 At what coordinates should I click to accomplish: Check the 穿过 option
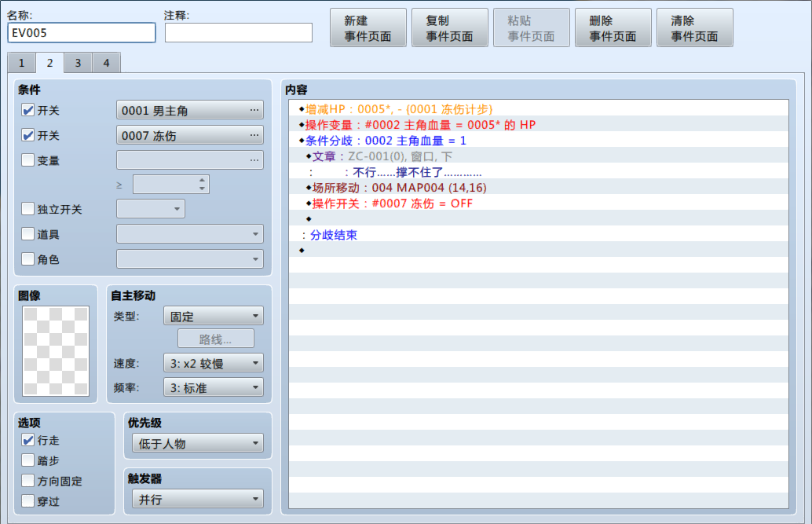[28, 500]
